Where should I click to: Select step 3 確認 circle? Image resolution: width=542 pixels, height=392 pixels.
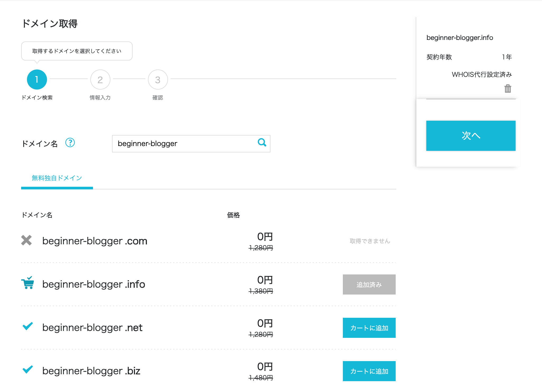tap(158, 80)
